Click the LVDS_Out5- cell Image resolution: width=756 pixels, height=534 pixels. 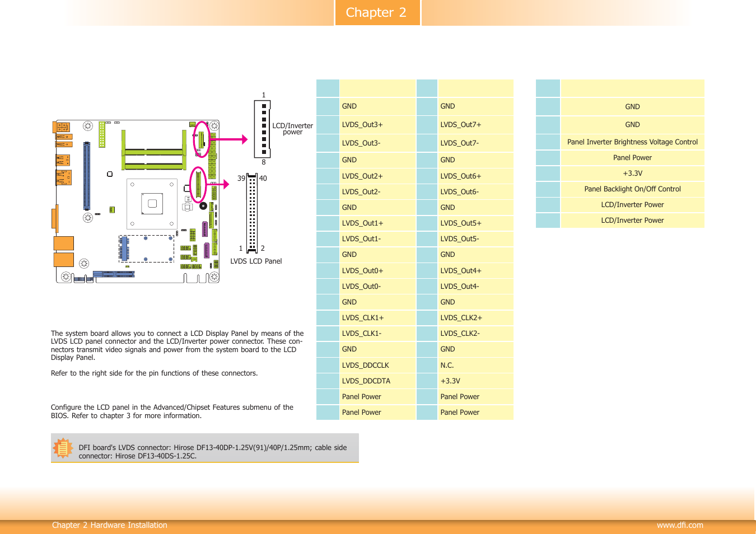[x=475, y=239]
